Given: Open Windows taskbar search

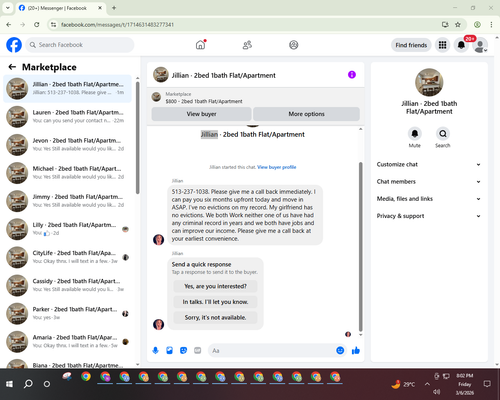Looking at the screenshot, I should pyautogui.click(x=28, y=384).
